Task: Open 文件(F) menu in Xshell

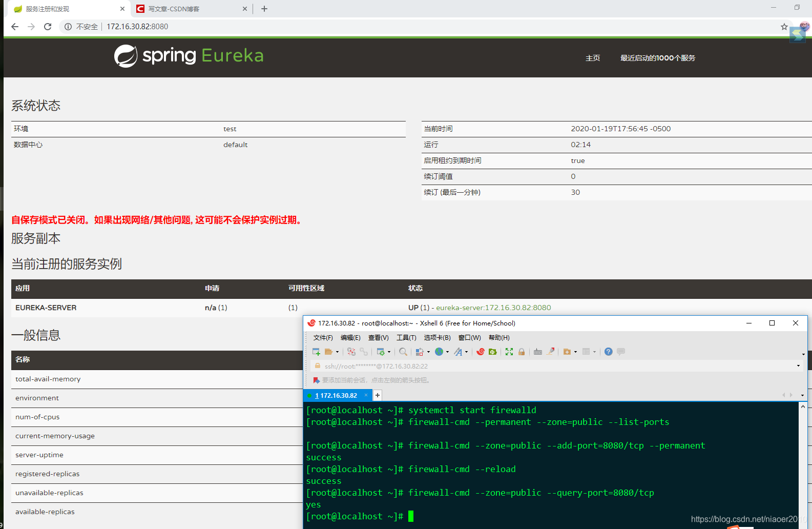Action: [x=323, y=338]
